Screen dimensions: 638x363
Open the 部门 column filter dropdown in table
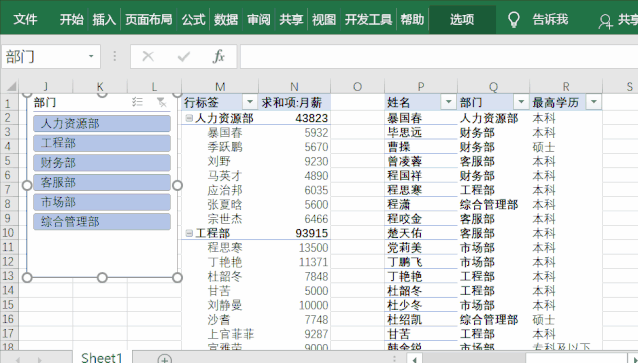coord(521,102)
